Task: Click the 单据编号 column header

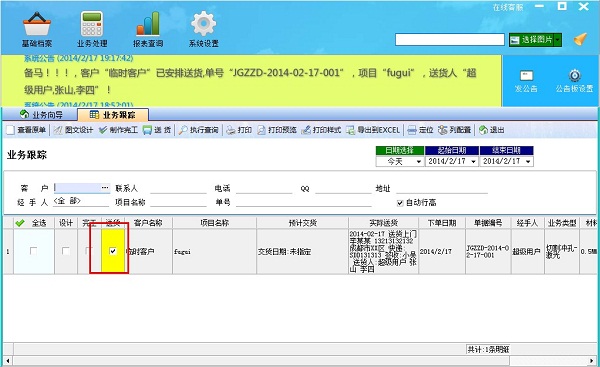Action: pos(488,223)
